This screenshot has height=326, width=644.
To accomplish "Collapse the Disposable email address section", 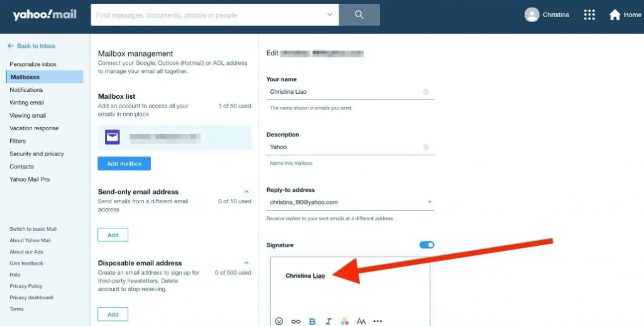I will (247, 262).
